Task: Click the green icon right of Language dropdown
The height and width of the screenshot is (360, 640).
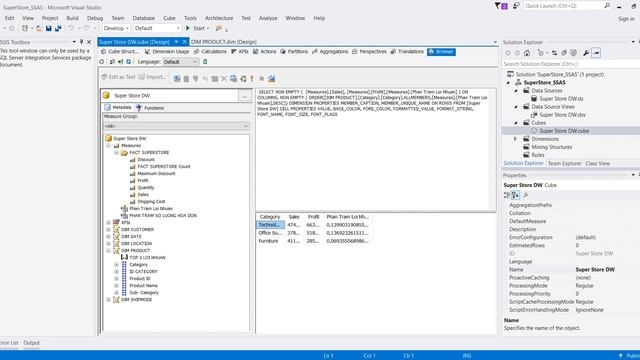Action: coord(205,62)
